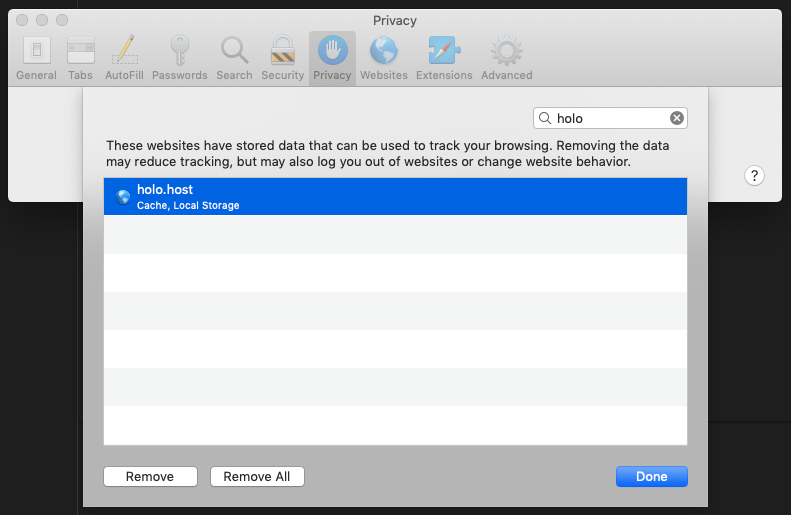This screenshot has width=791, height=515.
Task: Select the Privacy hand icon
Action: 331,57
